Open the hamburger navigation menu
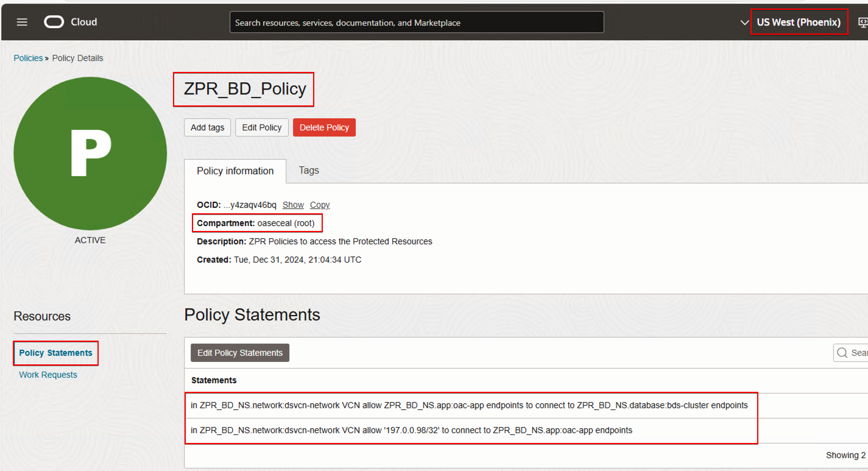 click(22, 22)
